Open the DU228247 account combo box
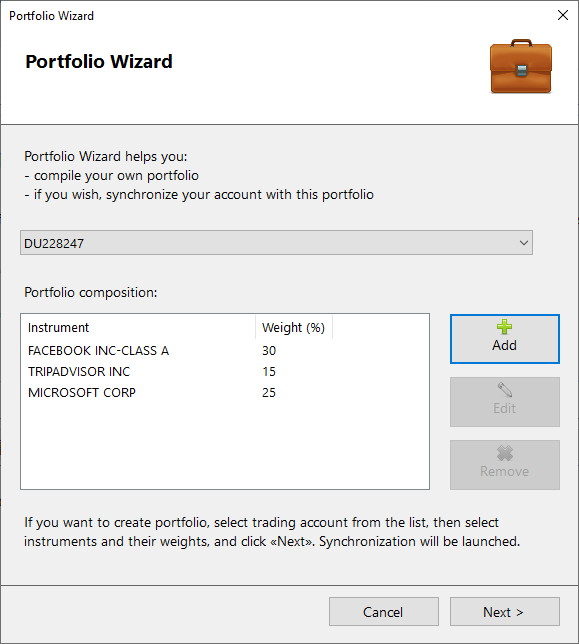Screen dimensions: 579x644 276,243
